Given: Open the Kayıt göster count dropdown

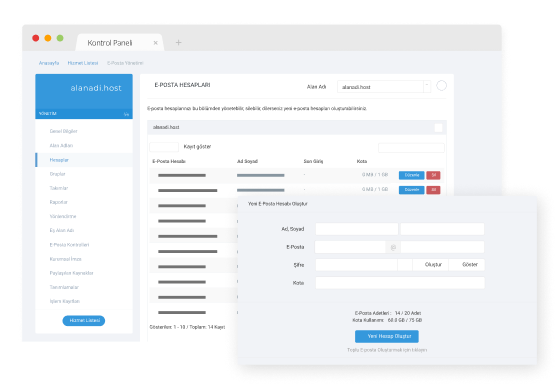Looking at the screenshot, I should [x=164, y=147].
